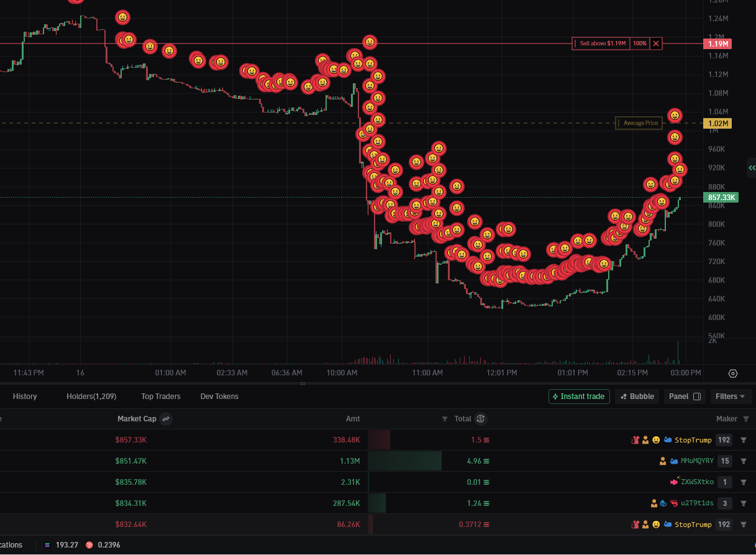Screen dimensions: 756x555
Task: Open maker ZXWSXtko wallet
Action: coord(698,482)
